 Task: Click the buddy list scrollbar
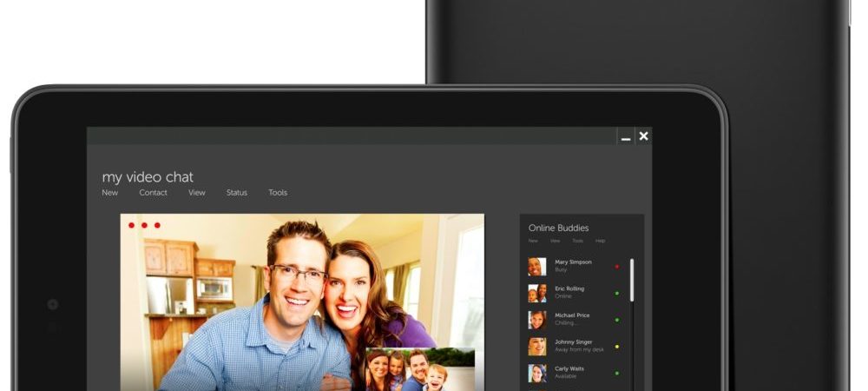(632, 281)
